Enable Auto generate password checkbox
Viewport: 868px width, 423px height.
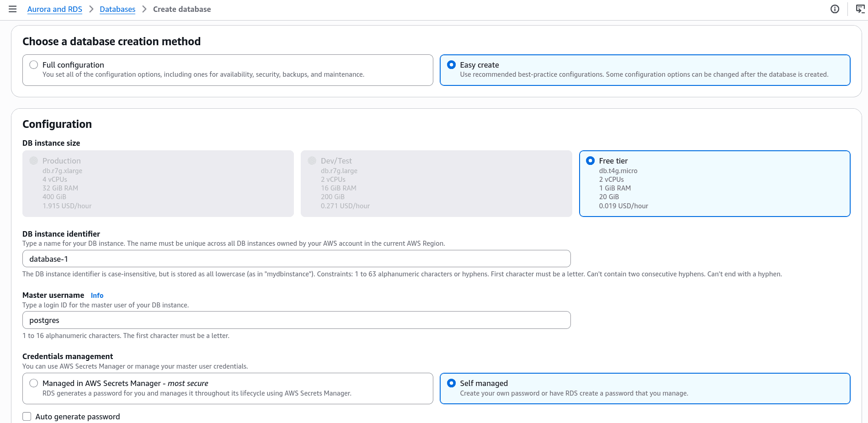point(27,417)
